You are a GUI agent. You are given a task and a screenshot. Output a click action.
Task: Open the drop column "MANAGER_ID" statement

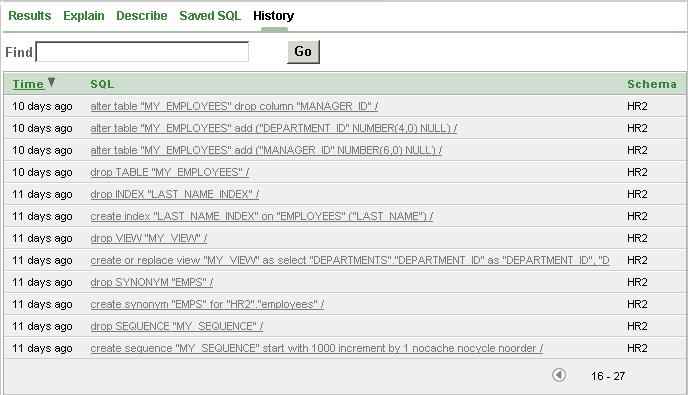[234, 106]
